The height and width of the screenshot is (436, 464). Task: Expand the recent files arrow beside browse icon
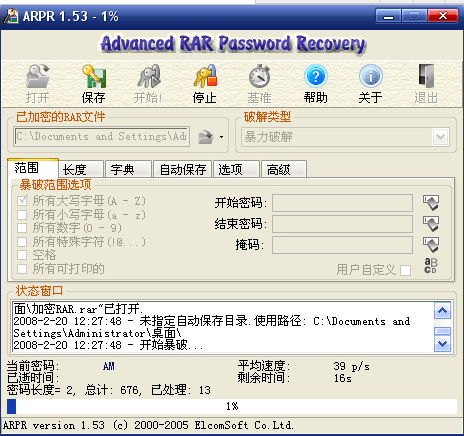221,137
